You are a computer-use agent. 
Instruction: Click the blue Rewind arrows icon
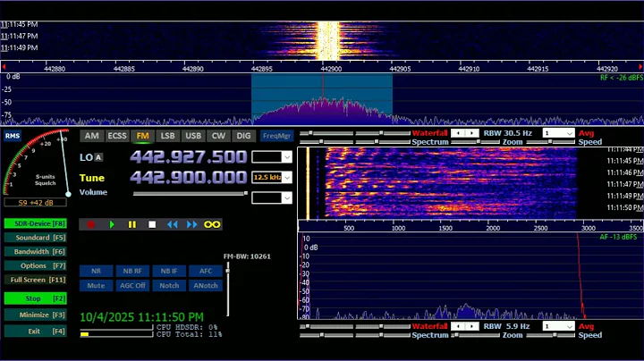[172, 224]
